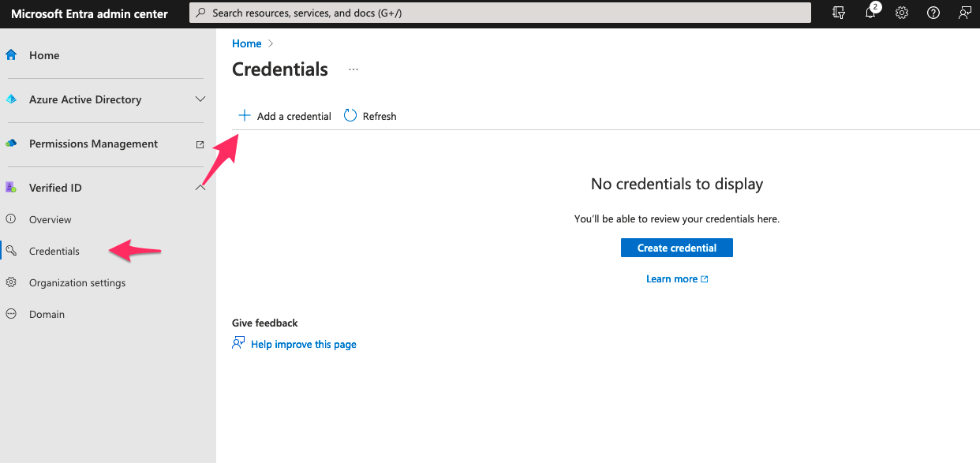Click the Refresh toolbar icon
The width and height of the screenshot is (980, 463).
click(x=350, y=116)
